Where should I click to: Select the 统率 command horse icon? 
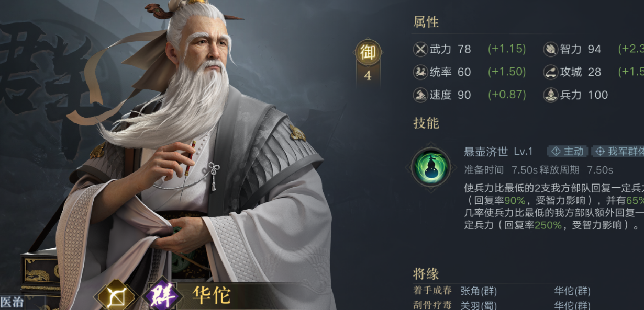click(x=420, y=72)
